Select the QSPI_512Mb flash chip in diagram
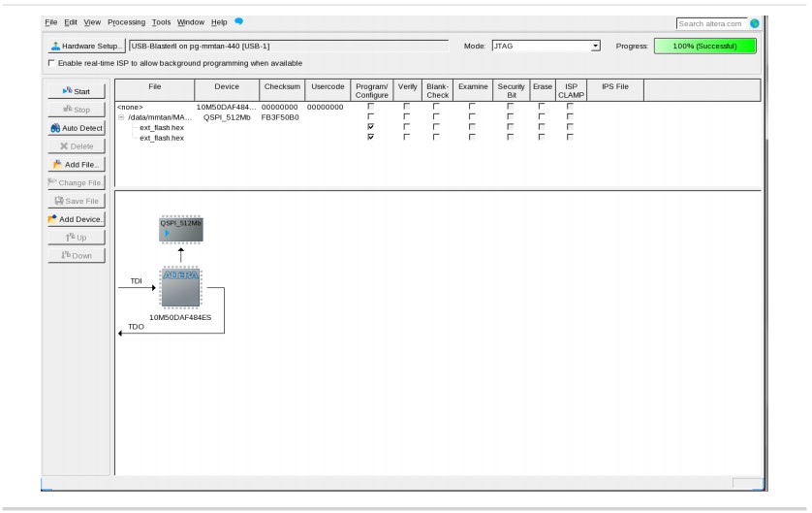This screenshot has height=513, width=812. (x=181, y=230)
